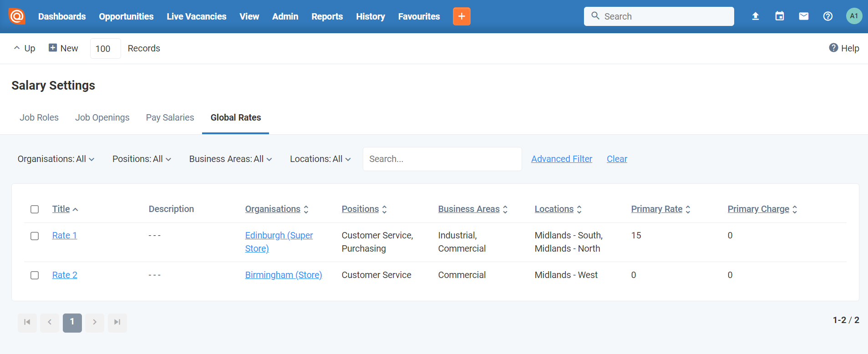Check the Rate 1 row checkbox
This screenshot has width=868, height=354.
coord(35,236)
